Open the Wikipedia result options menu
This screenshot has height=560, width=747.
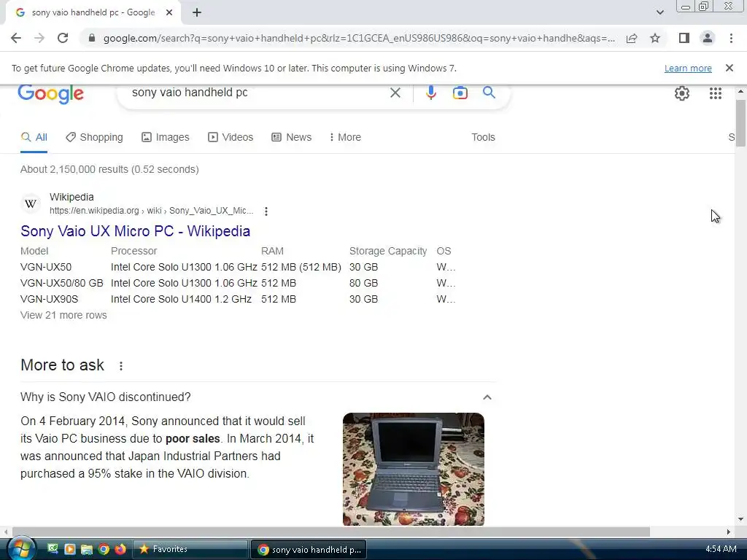266,211
